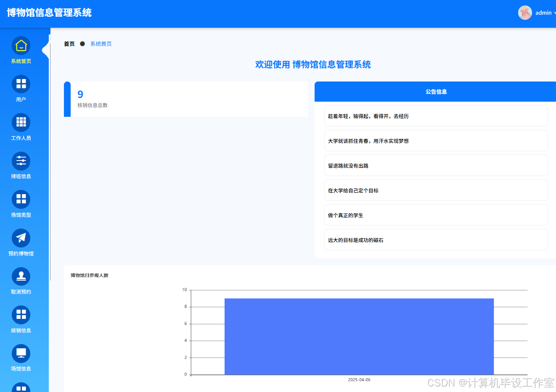Open the 工作人员 grid icon

(21, 122)
